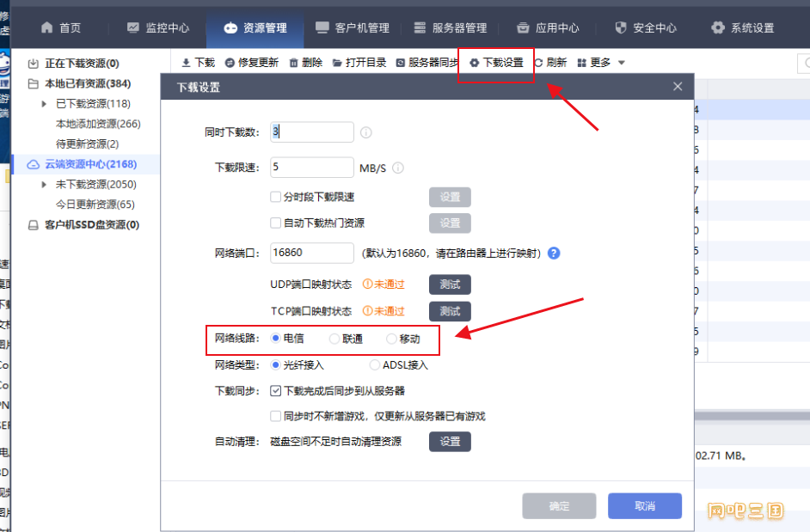
Task: Click the 删除 delete trash icon
Action: click(x=294, y=63)
